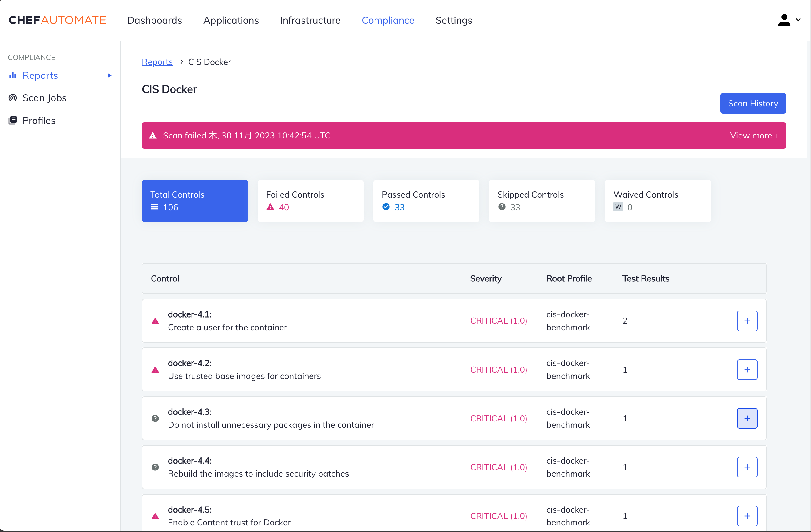The image size is (811, 532).
Task: Click the Scan Jobs radar icon
Action: [13, 98]
